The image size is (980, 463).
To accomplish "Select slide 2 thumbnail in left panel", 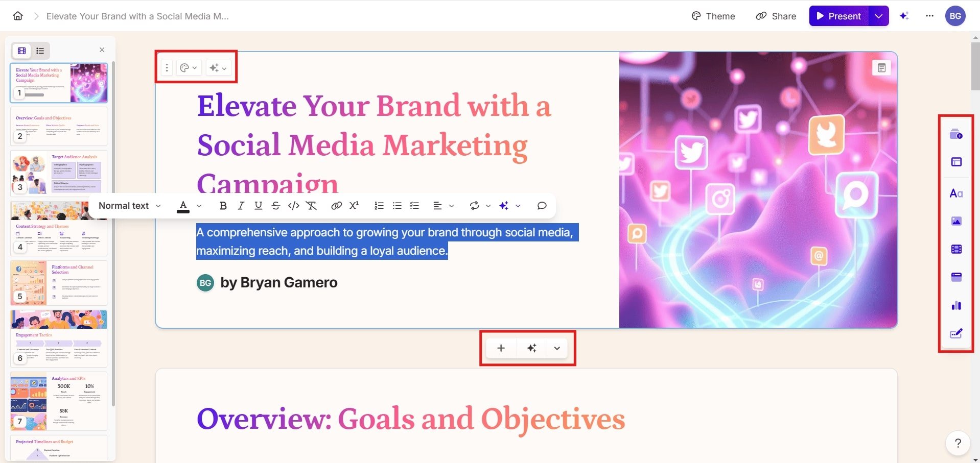I will click(58, 127).
